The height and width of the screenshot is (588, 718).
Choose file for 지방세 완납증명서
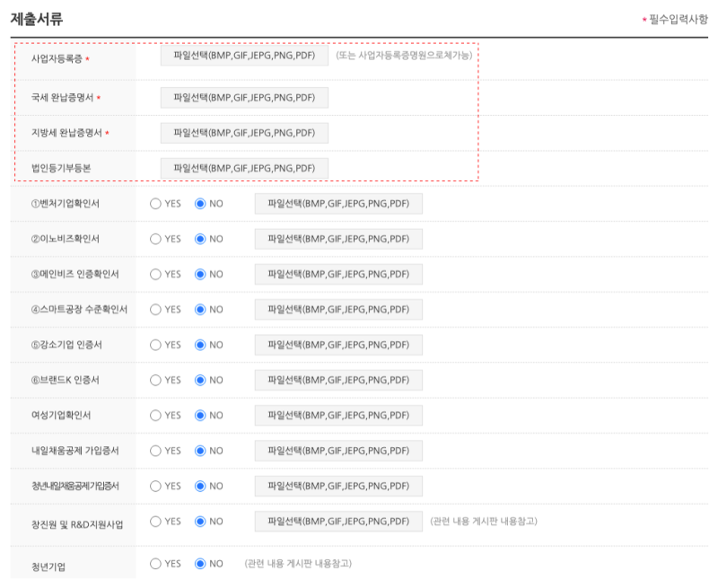244,133
